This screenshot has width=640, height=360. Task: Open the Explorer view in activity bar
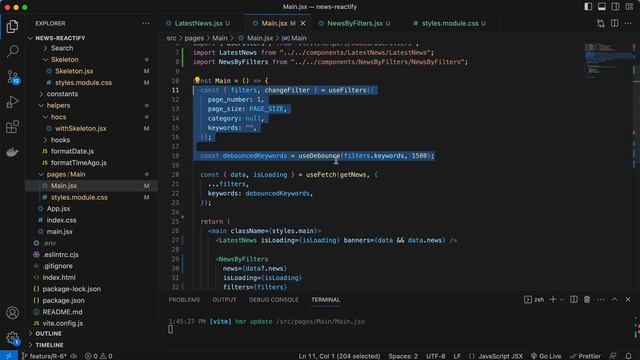click(x=12, y=27)
